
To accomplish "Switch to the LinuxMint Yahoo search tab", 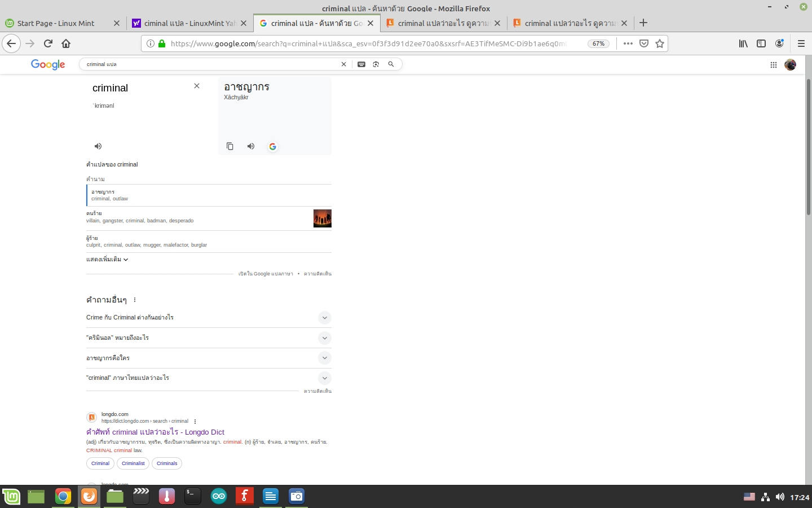I will coord(189,23).
